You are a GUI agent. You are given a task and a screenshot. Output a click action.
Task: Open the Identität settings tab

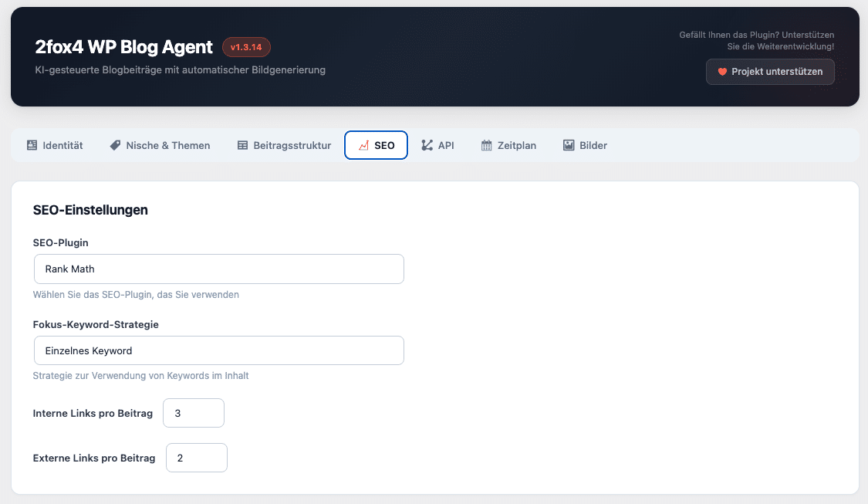tap(54, 144)
